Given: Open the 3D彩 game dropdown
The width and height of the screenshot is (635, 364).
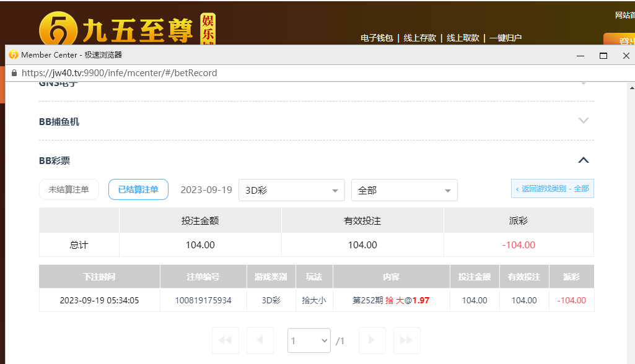Looking at the screenshot, I should 292,190.
